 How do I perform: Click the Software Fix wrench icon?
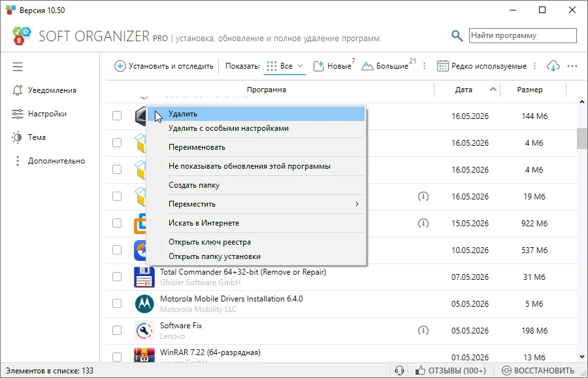(144, 330)
